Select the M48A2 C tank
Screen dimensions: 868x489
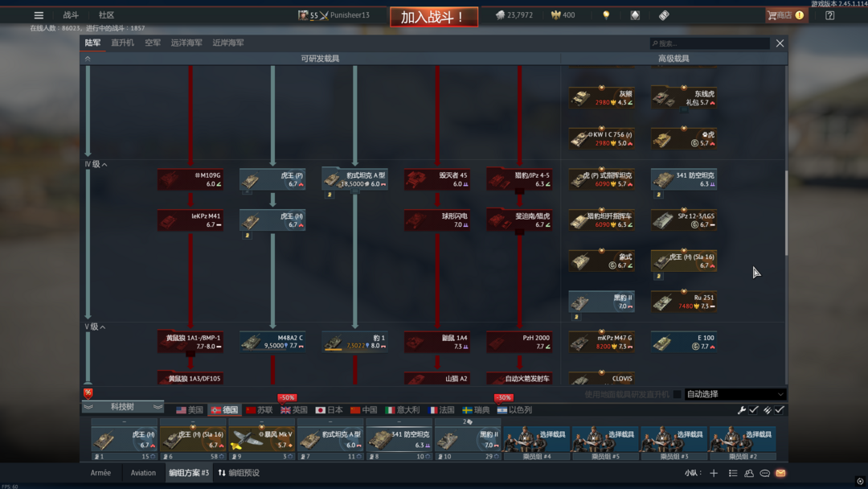(x=272, y=342)
